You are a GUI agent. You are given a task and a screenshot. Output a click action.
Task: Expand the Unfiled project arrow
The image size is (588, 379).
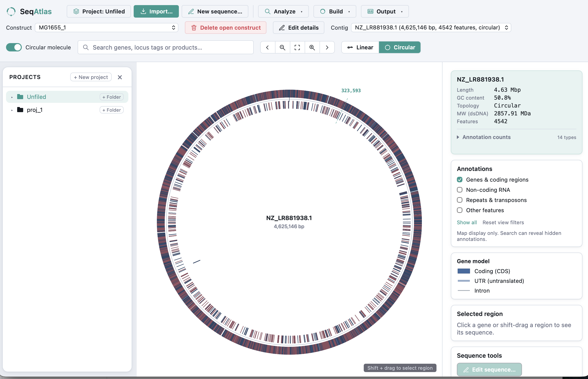coord(12,97)
